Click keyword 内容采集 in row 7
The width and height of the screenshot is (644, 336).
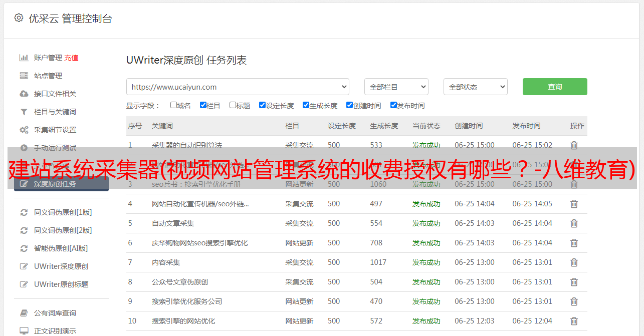[x=166, y=262]
